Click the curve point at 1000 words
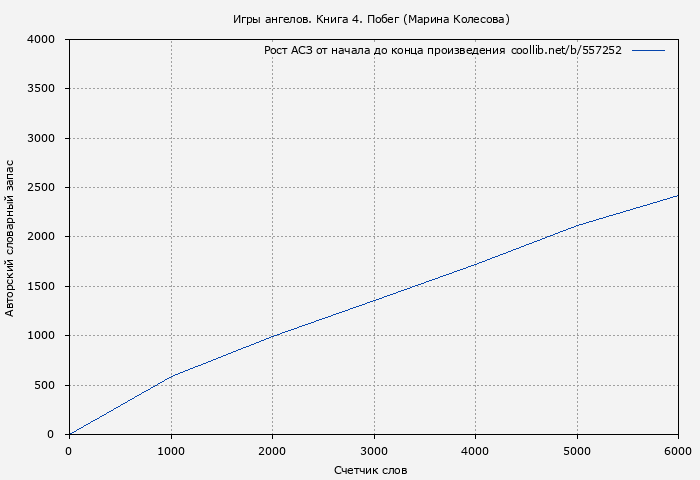This screenshot has width=700, height=480. coord(171,377)
